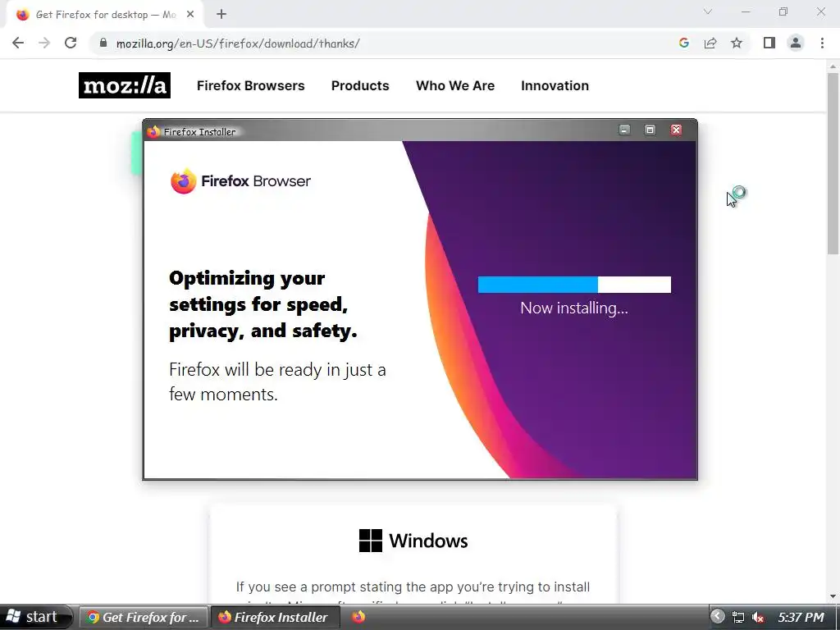
Task: Minimize the Chrome browser window
Action: click(x=746, y=11)
